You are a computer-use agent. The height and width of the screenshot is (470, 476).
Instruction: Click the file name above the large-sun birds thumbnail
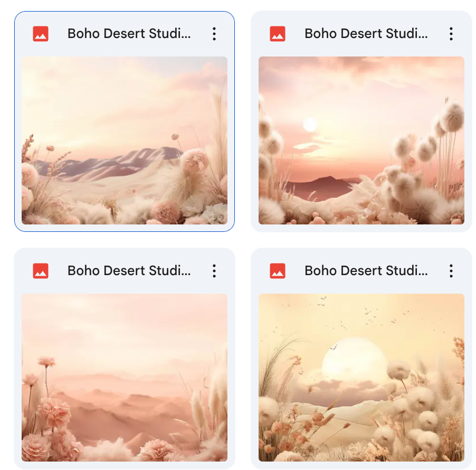366,271
